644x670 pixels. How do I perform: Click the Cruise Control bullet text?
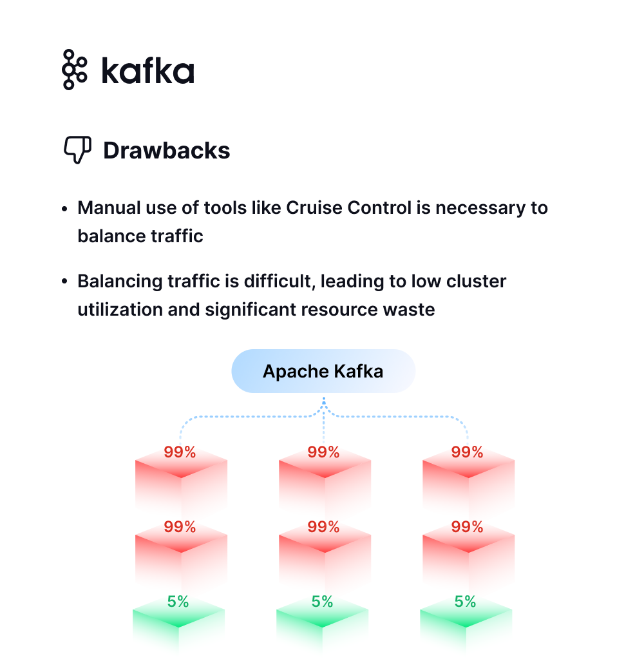pyautogui.click(x=312, y=222)
